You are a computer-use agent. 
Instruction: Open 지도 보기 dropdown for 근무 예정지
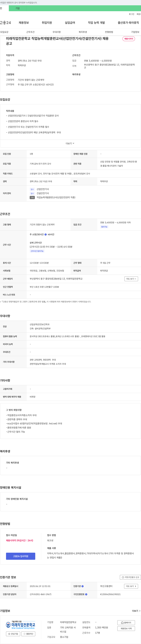[131, 279]
